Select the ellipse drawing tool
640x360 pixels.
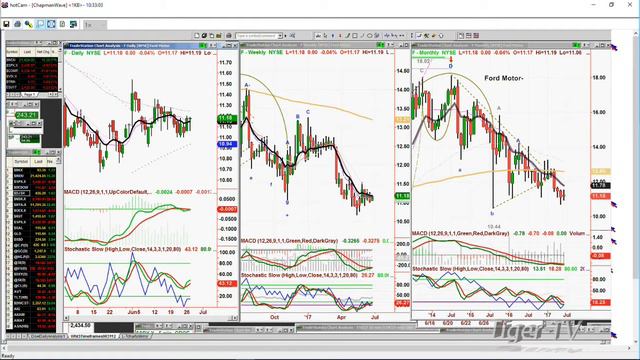pos(370,36)
